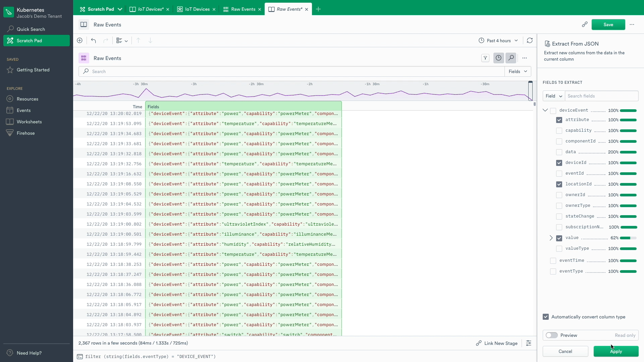Viewport: 644px width, 362px height.
Task: Move stage down arrow
Action: [x=150, y=41]
